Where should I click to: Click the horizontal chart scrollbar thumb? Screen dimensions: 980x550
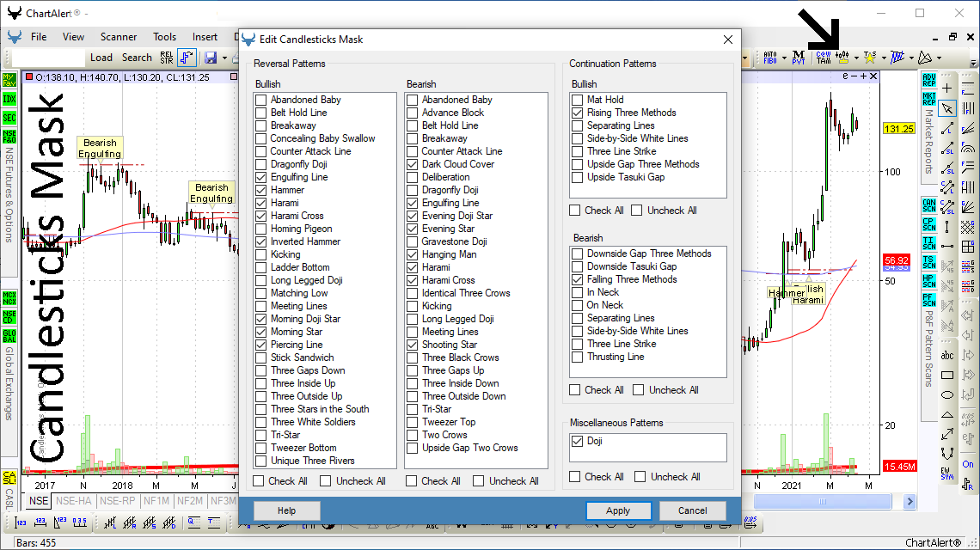[823, 501]
